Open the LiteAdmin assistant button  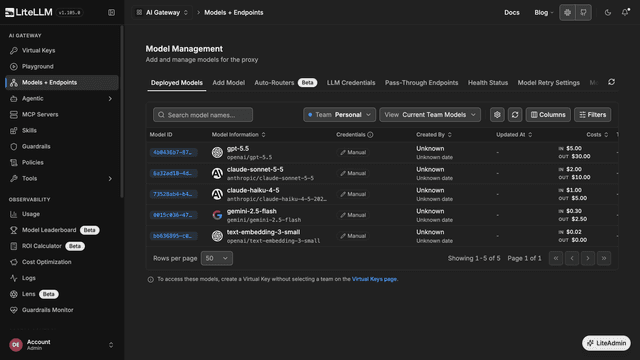coord(606,343)
